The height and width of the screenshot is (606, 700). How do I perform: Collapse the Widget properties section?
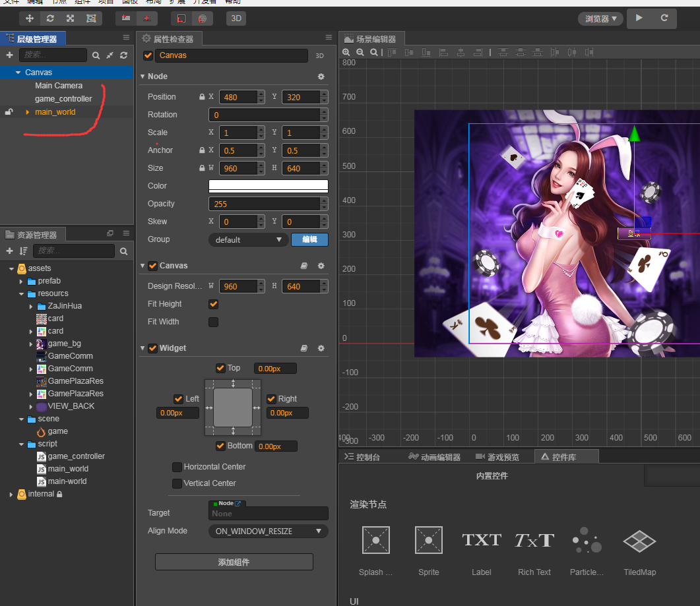[x=143, y=348]
